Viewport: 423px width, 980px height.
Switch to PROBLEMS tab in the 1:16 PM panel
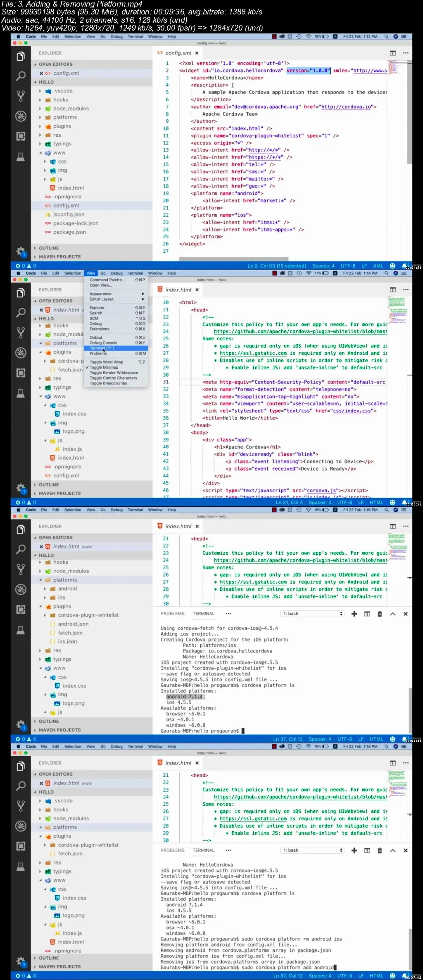pyautogui.click(x=173, y=614)
